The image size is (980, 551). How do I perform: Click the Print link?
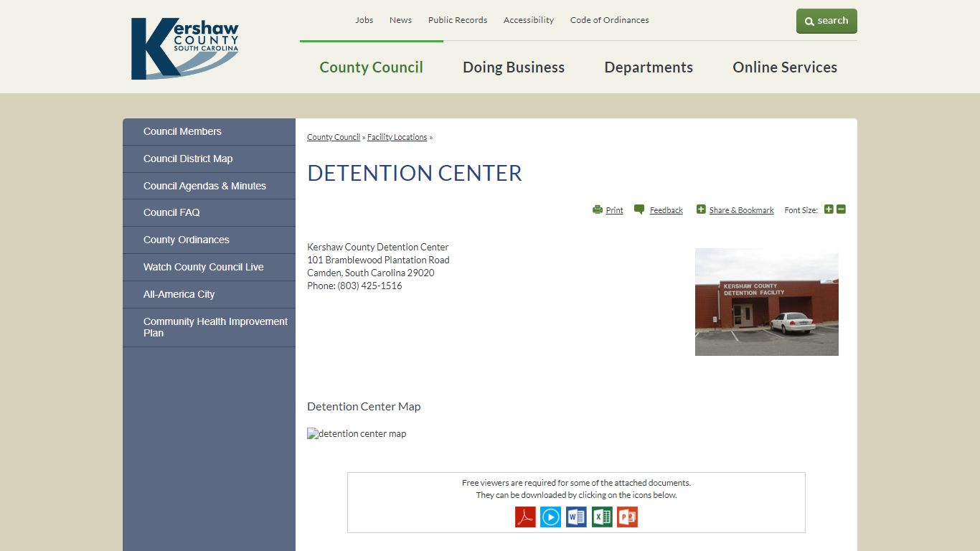(x=614, y=210)
